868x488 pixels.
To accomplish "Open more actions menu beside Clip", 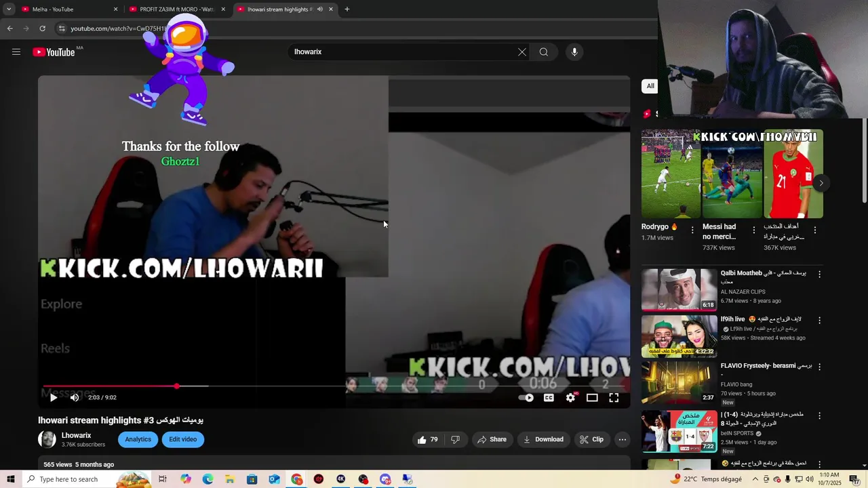I will coord(623,439).
